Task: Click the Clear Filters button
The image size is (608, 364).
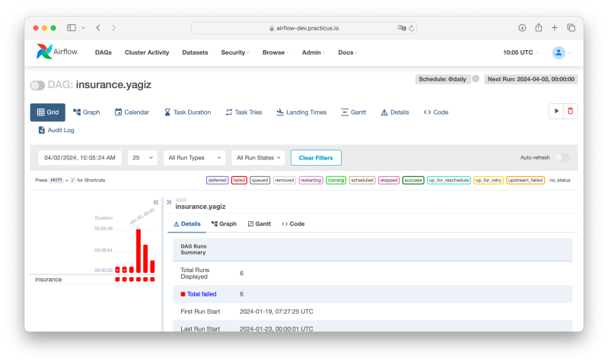Action: tap(316, 157)
